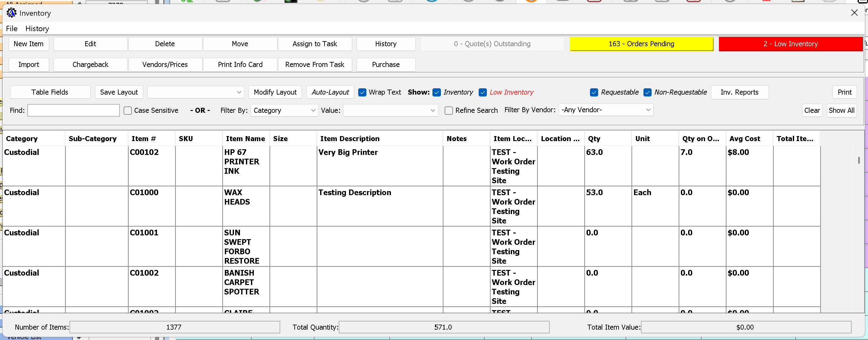Viewport: 868px width, 340px height.
Task: Click the New Item button
Action: click(x=29, y=44)
